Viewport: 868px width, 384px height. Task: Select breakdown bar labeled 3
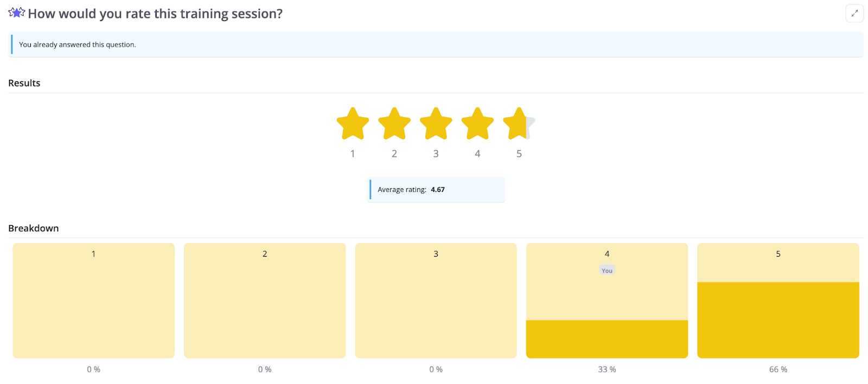(436, 300)
